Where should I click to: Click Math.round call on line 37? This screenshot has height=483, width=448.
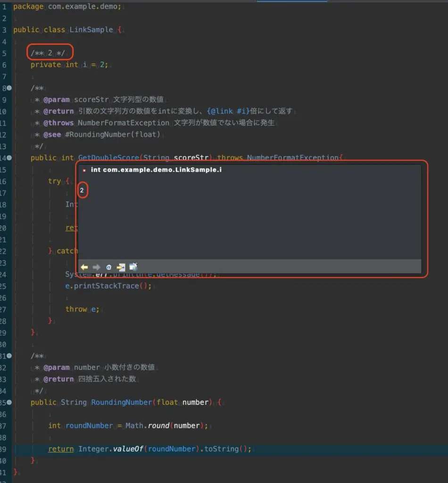(165, 426)
